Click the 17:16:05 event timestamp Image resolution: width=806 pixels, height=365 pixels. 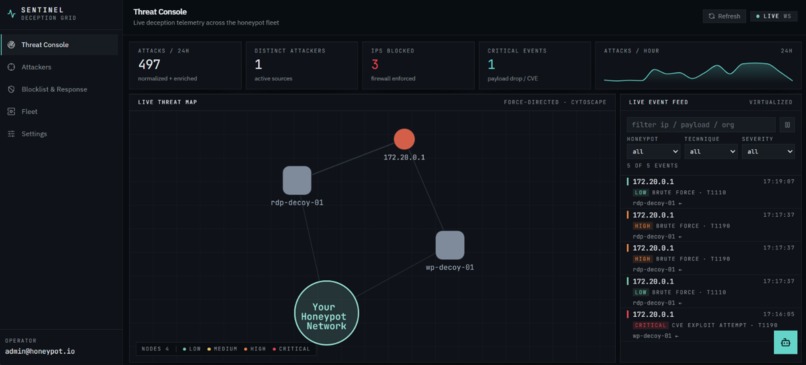(x=779, y=314)
